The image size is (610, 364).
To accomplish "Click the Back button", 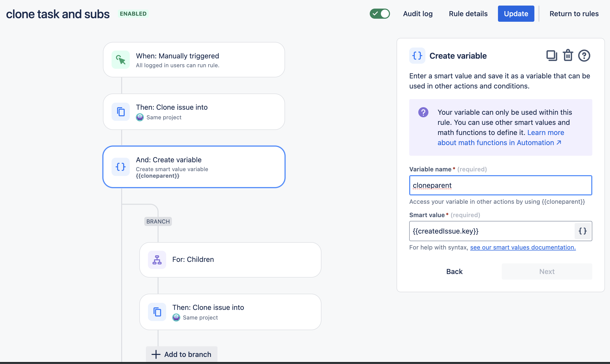I will pos(454,271).
